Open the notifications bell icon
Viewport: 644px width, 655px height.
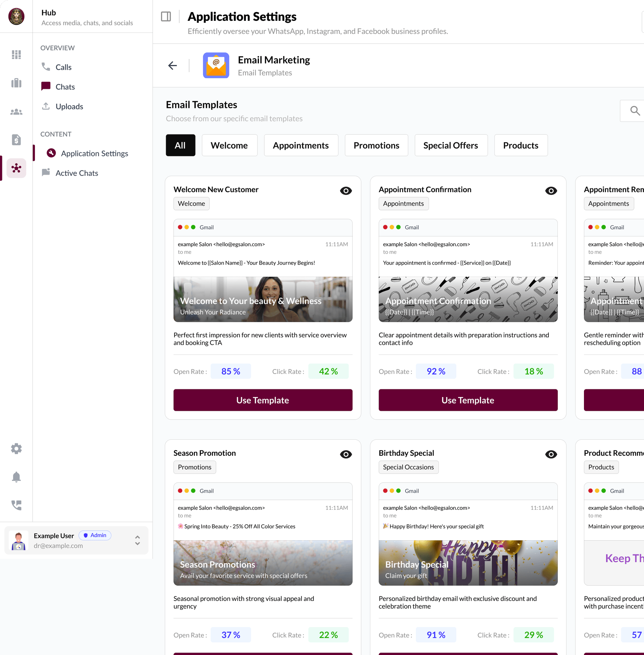tap(16, 477)
